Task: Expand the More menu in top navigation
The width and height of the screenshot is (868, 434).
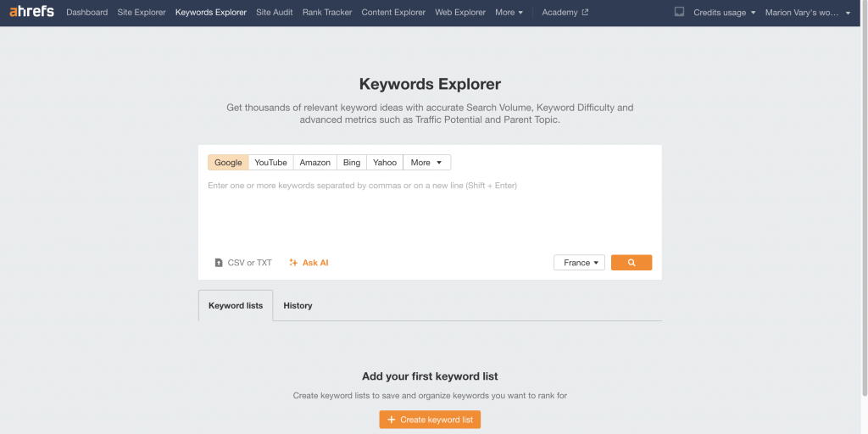Action: tap(509, 12)
